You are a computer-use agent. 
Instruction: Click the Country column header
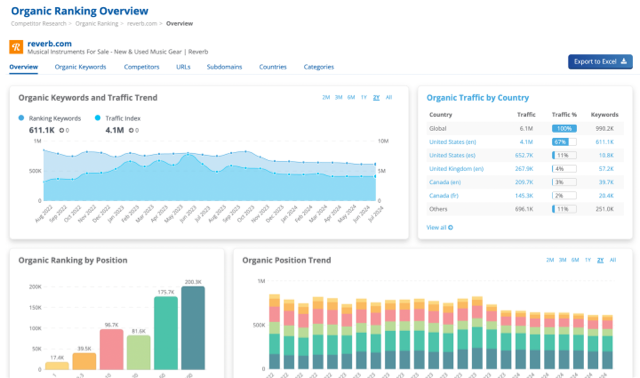[440, 115]
